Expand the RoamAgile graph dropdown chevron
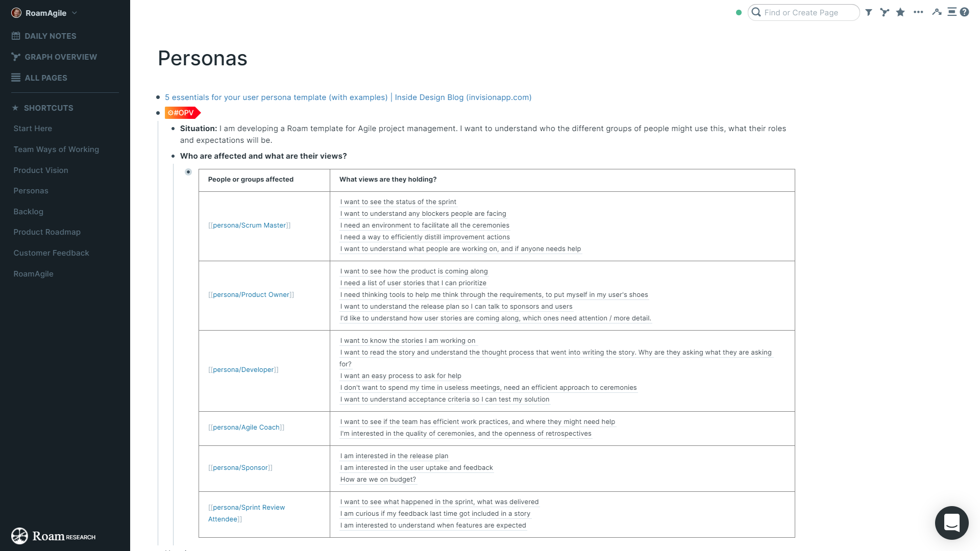The height and width of the screenshot is (551, 980). pos(73,13)
